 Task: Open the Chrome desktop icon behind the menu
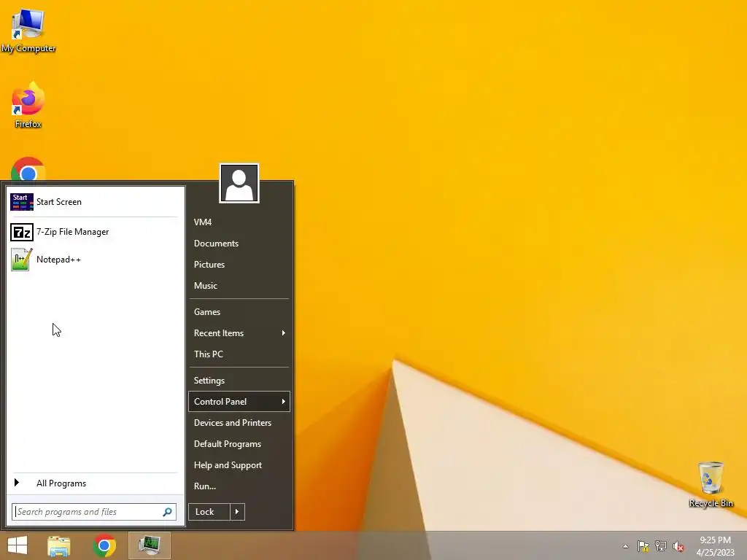(x=28, y=168)
